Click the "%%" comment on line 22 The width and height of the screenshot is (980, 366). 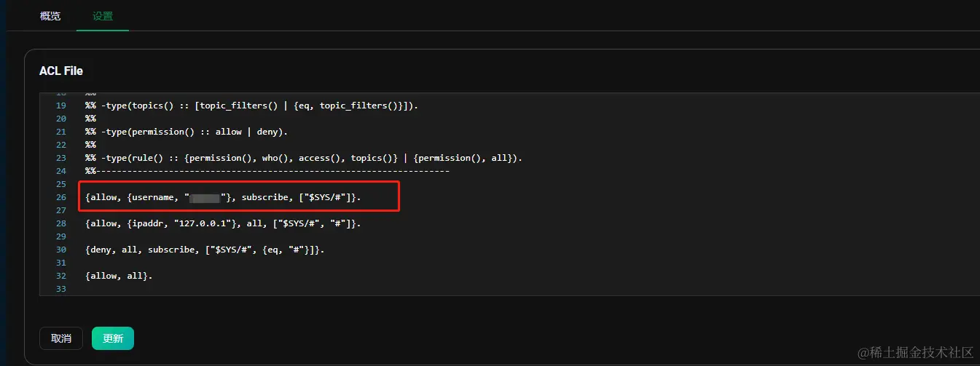pyautogui.click(x=90, y=145)
